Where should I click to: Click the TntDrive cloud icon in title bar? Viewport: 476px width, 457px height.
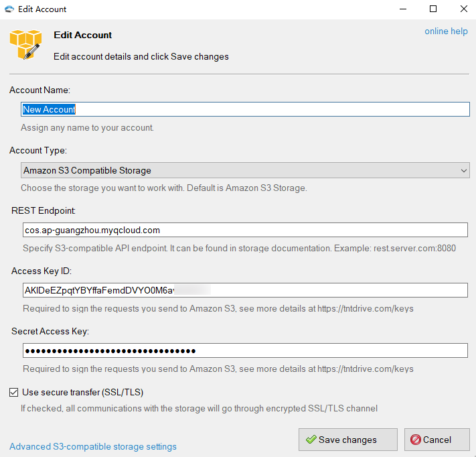tap(9, 9)
